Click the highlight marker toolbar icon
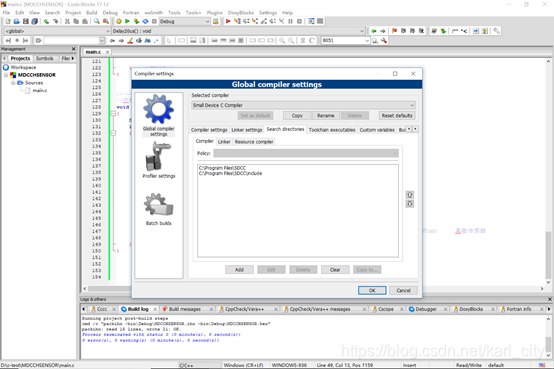554x369 pixels. click(130, 41)
